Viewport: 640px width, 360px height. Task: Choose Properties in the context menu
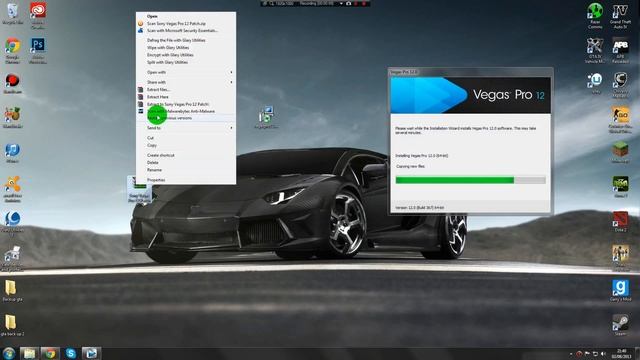[186, 180]
